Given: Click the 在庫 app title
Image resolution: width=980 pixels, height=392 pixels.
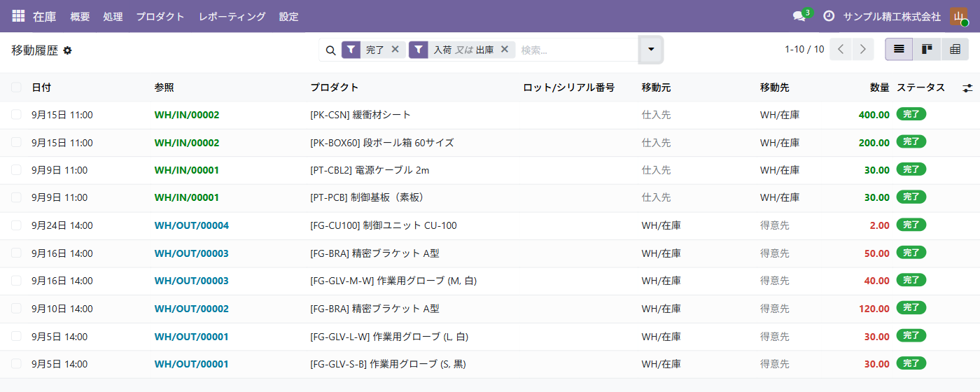Looking at the screenshot, I should [45, 16].
